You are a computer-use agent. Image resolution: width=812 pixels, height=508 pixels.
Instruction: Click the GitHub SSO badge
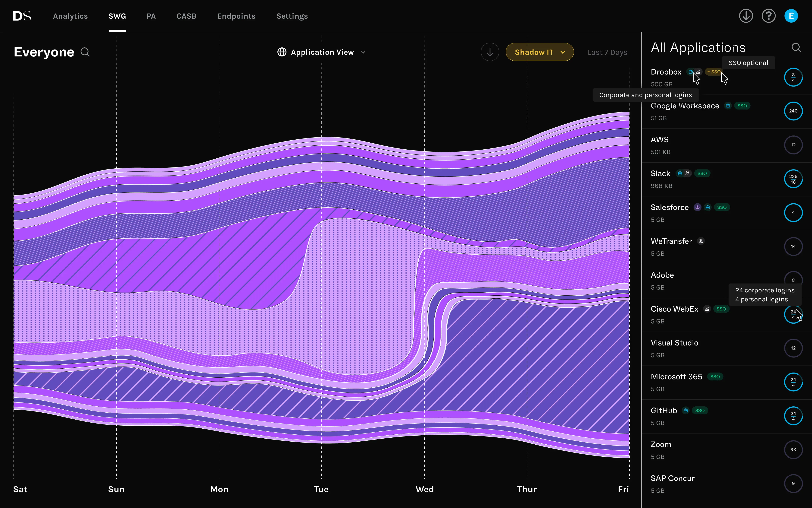point(700,411)
